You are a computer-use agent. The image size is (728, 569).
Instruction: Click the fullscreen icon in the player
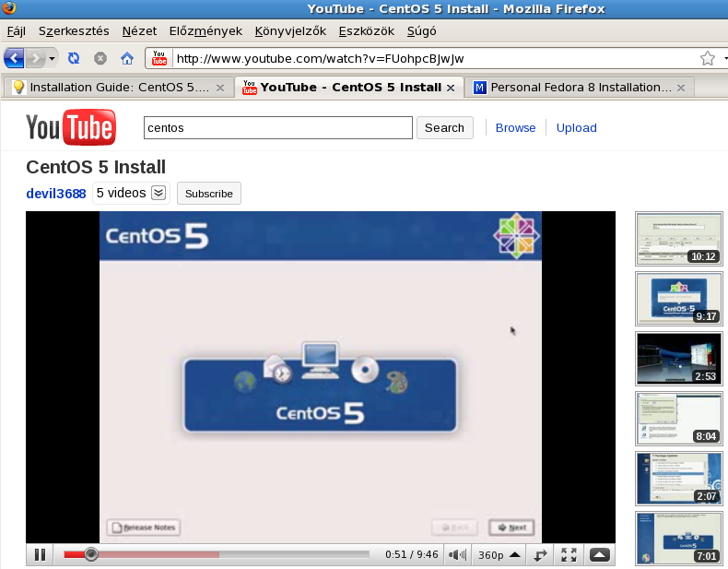pyautogui.click(x=569, y=554)
